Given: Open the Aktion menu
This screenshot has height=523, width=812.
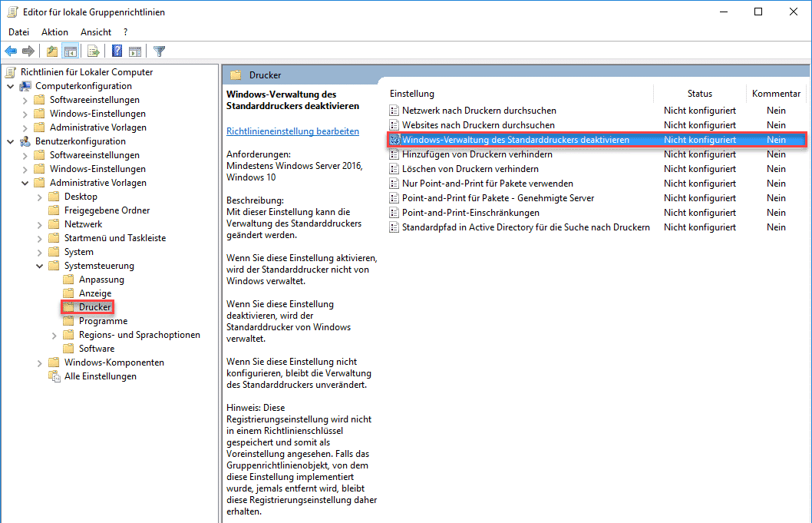Looking at the screenshot, I should (55, 32).
